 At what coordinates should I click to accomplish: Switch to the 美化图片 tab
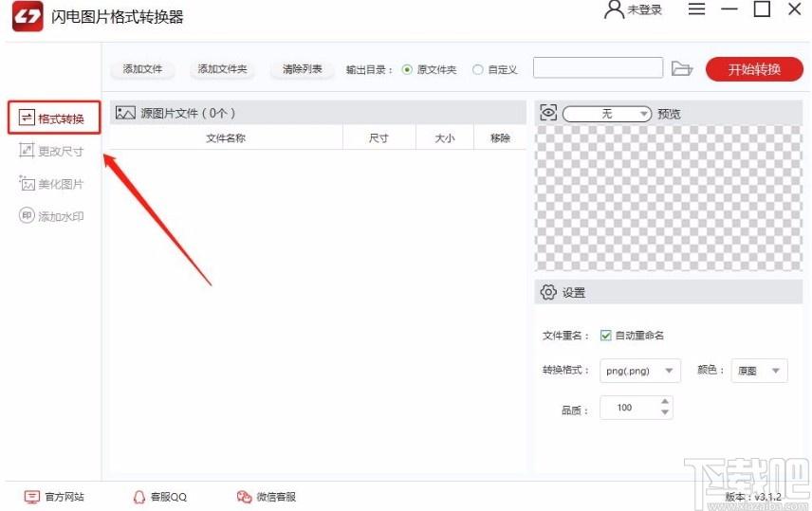point(51,183)
